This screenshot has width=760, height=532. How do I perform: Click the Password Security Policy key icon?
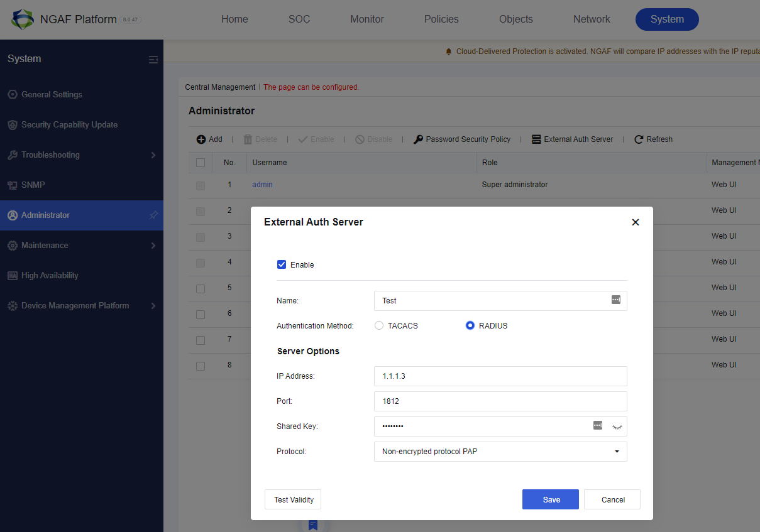click(418, 139)
